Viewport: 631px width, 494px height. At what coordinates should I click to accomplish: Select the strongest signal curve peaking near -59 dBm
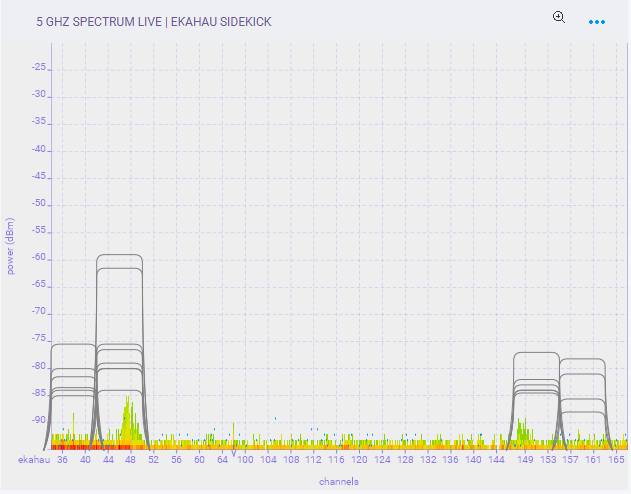(120, 255)
